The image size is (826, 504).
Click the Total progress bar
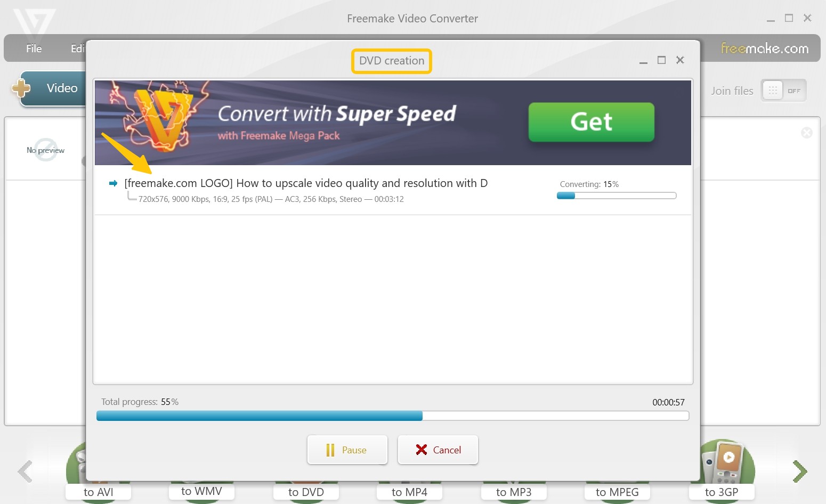(x=393, y=416)
